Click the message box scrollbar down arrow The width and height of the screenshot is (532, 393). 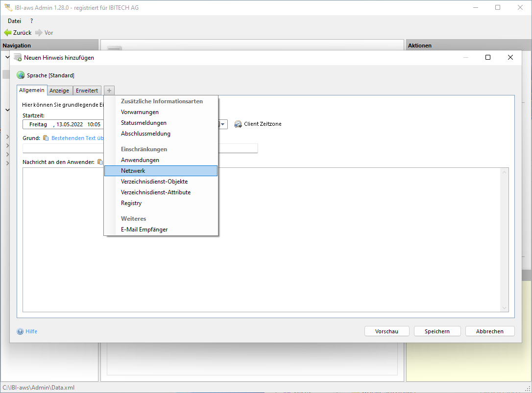pyautogui.click(x=505, y=308)
